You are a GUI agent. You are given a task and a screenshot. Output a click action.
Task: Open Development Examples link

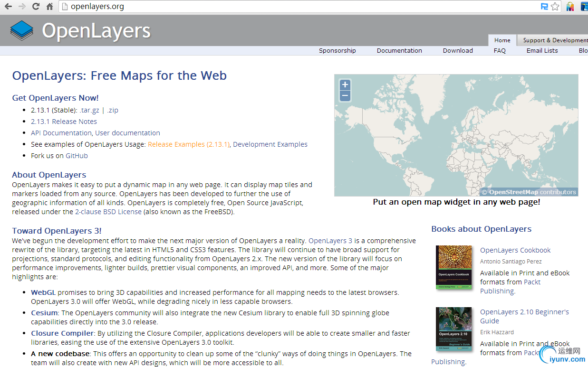pyautogui.click(x=270, y=144)
